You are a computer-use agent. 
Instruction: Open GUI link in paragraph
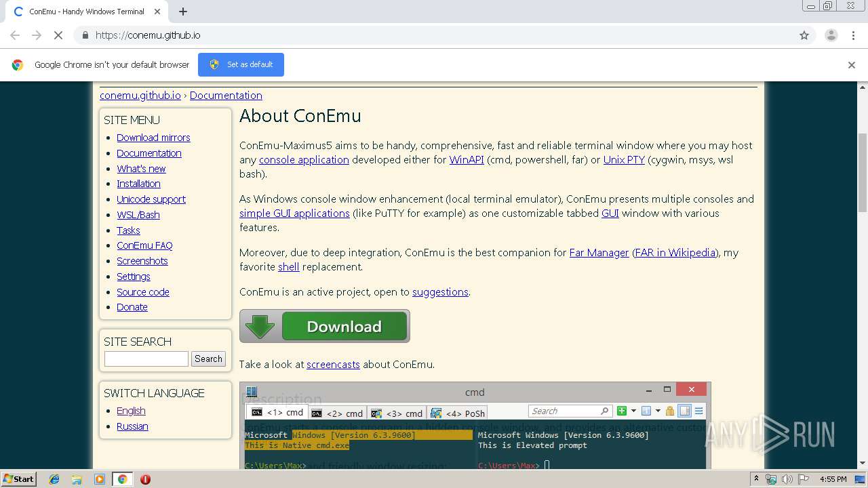click(610, 213)
